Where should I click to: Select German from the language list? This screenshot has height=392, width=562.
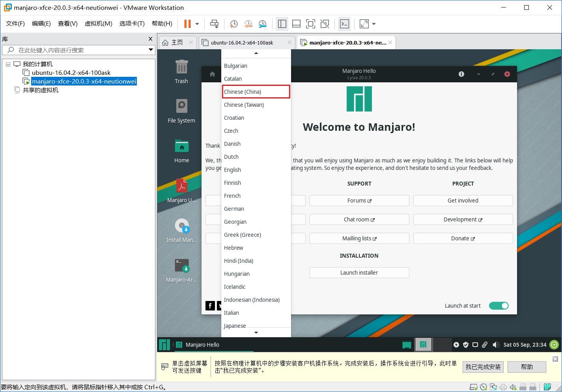[x=256, y=209]
